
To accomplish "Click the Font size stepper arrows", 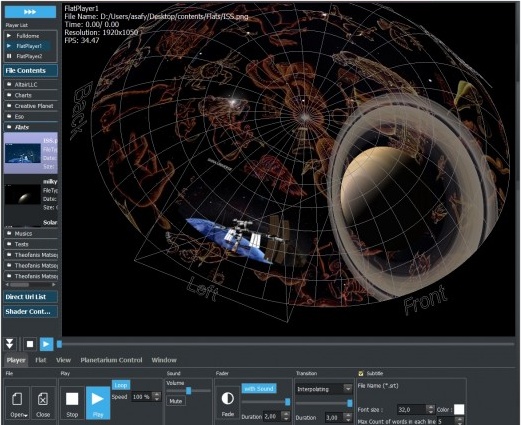I will (431, 409).
